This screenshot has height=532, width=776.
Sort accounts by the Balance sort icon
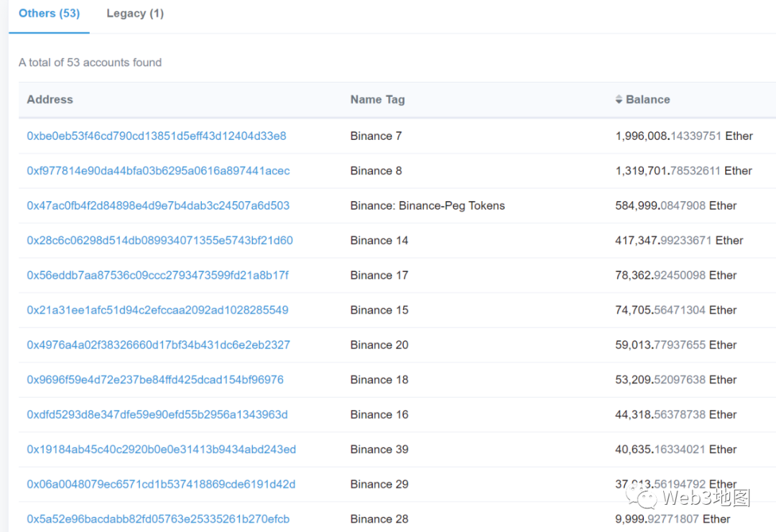coord(619,100)
